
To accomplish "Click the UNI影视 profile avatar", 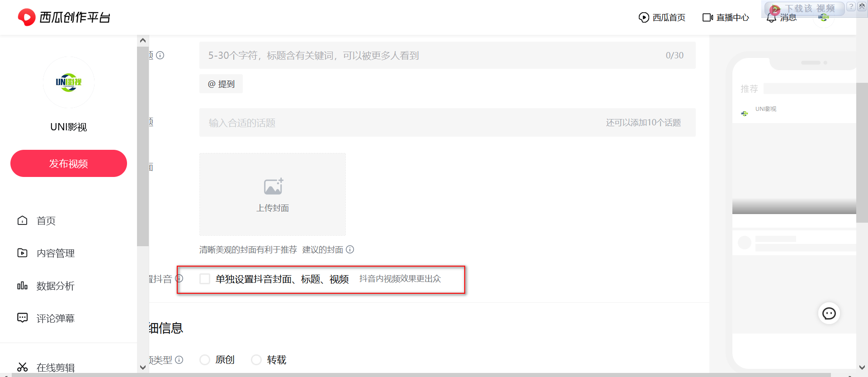I will click(x=69, y=82).
